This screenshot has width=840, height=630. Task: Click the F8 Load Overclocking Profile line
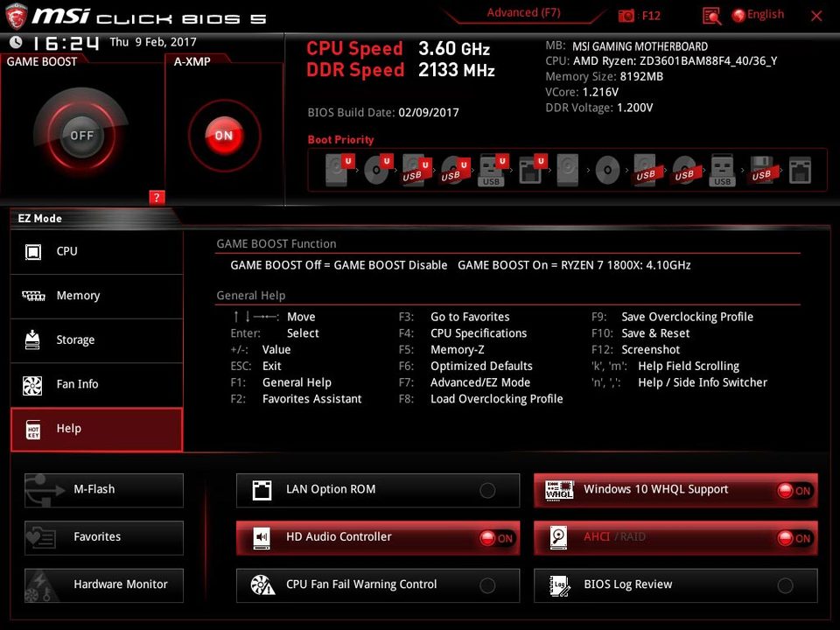[480, 399]
